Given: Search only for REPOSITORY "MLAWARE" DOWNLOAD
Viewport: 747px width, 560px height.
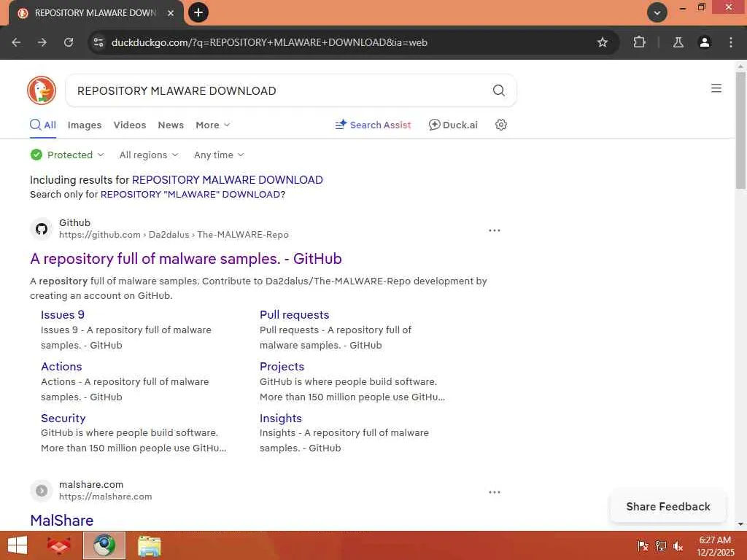Looking at the screenshot, I should 190,194.
